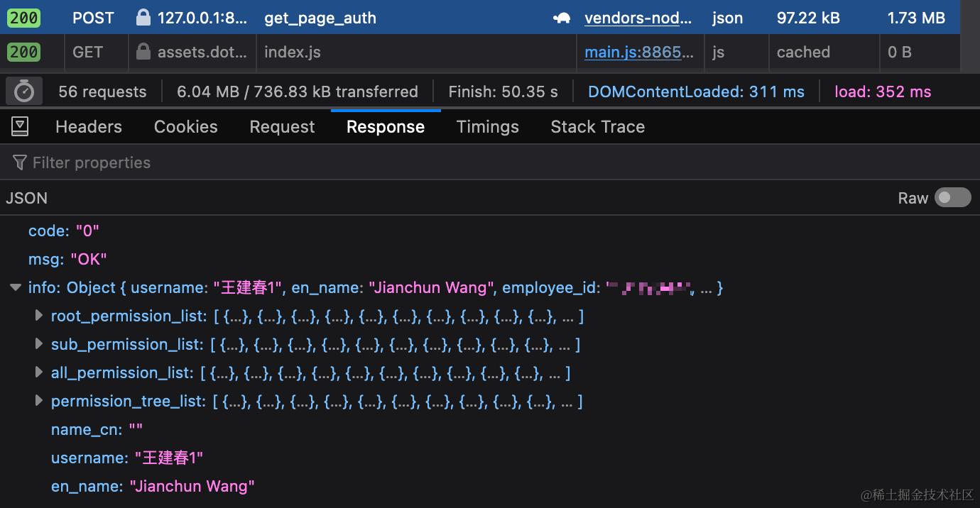This screenshot has width=980, height=508.
Task: Click the green 200 status badge
Action: click(x=23, y=18)
